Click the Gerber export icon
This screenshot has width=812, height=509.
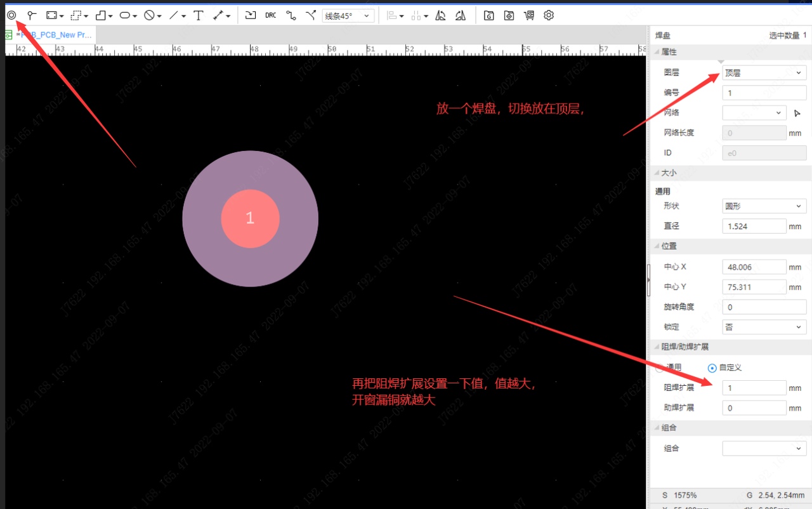click(x=488, y=15)
